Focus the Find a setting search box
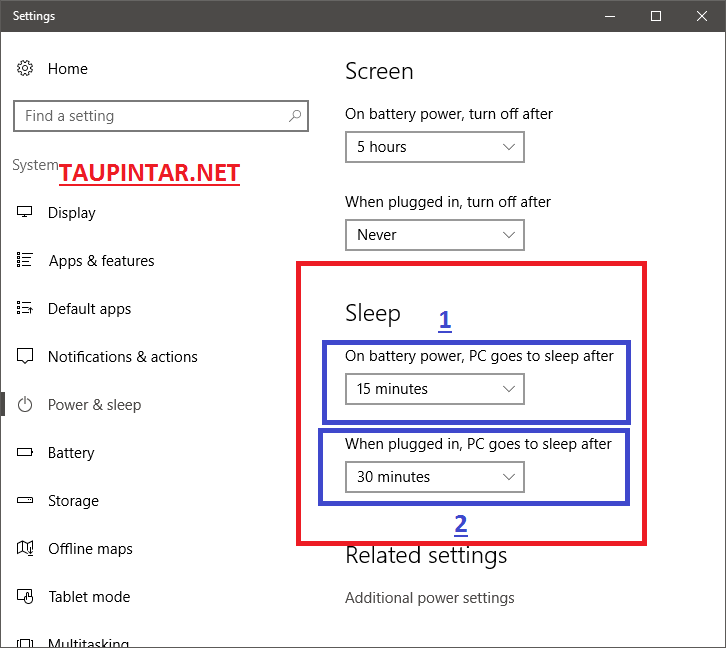The width and height of the screenshot is (726, 648). click(x=161, y=116)
